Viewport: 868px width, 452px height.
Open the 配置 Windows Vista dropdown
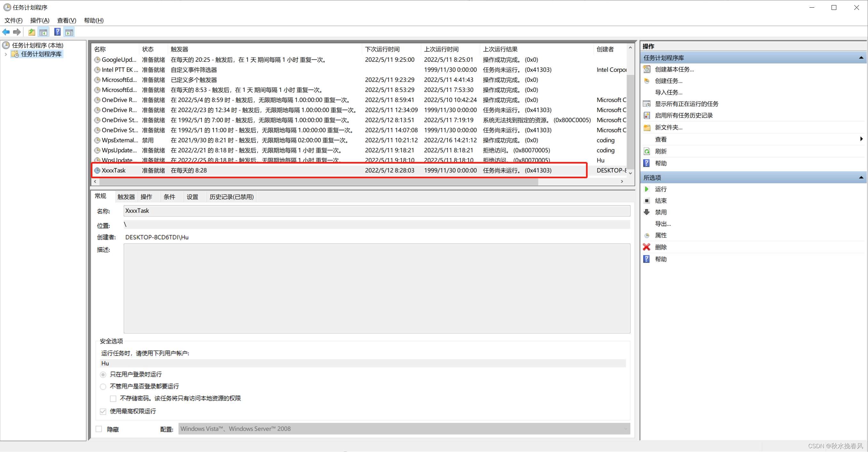click(404, 429)
